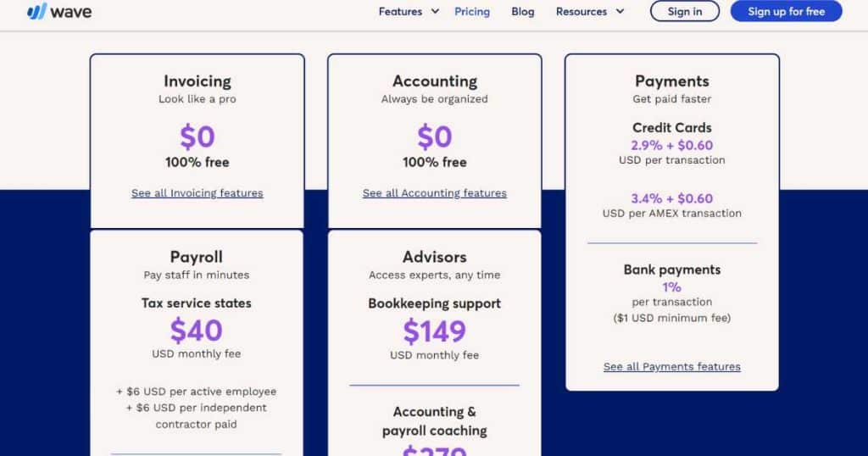Click the Sign in button
This screenshot has width=868, height=456.
[685, 11]
